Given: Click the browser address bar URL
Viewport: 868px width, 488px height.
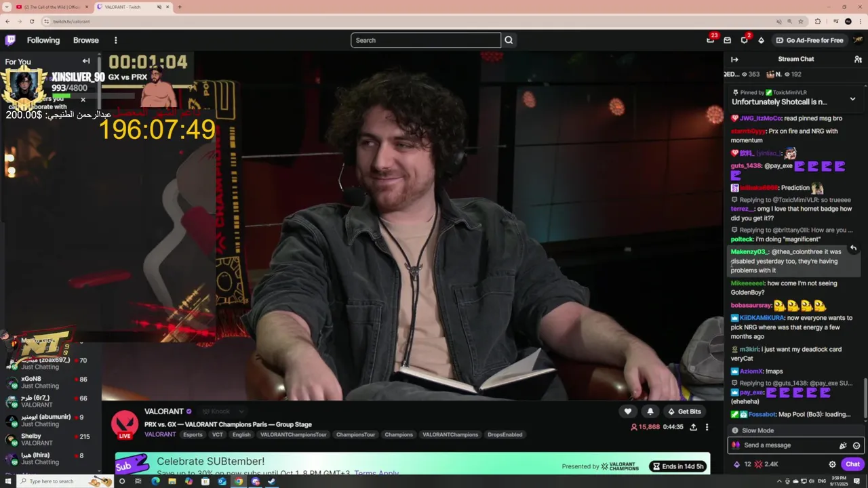Looking at the screenshot, I should pos(71,21).
